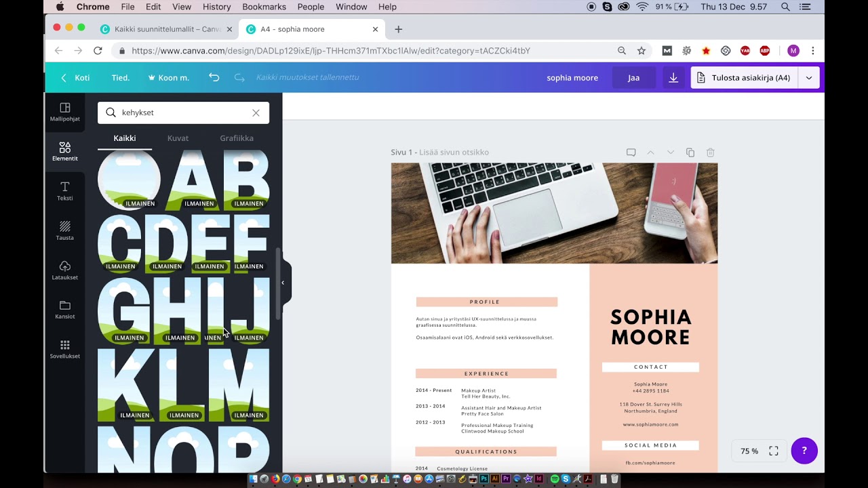Open the 75 % zoom control
Viewport: 868px width, 488px height.
[x=749, y=451]
